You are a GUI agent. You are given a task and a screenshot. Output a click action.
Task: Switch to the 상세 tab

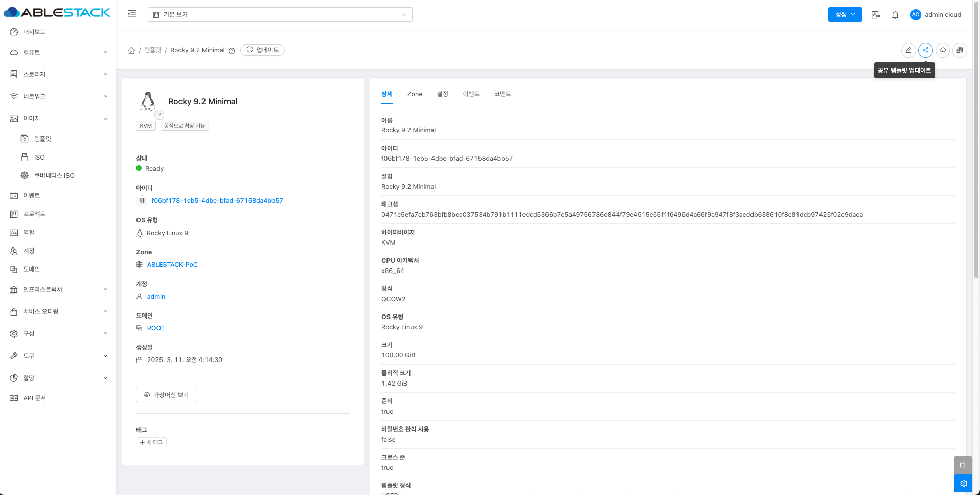[387, 94]
